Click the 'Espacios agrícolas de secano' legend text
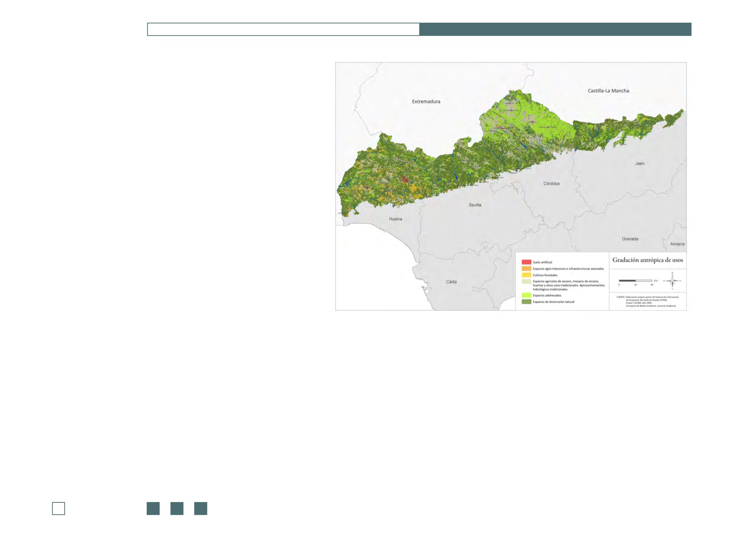Image resolution: width=756 pixels, height=534 pixels. tap(568, 285)
